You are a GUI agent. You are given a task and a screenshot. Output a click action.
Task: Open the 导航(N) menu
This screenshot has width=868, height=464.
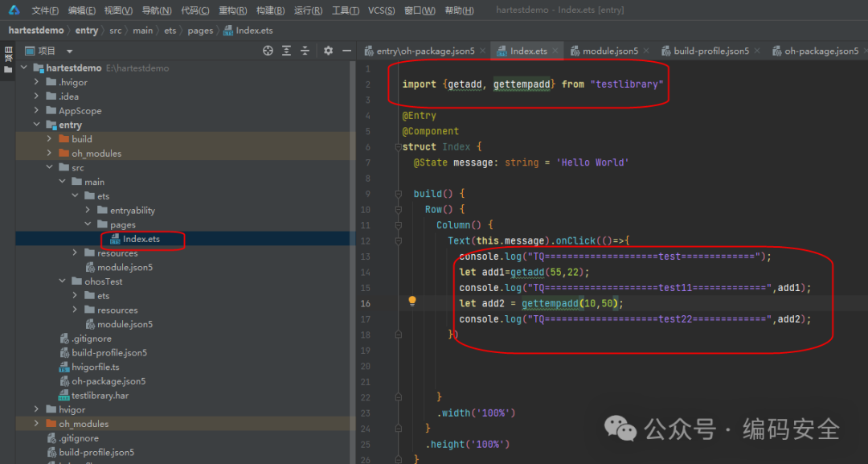click(x=157, y=10)
